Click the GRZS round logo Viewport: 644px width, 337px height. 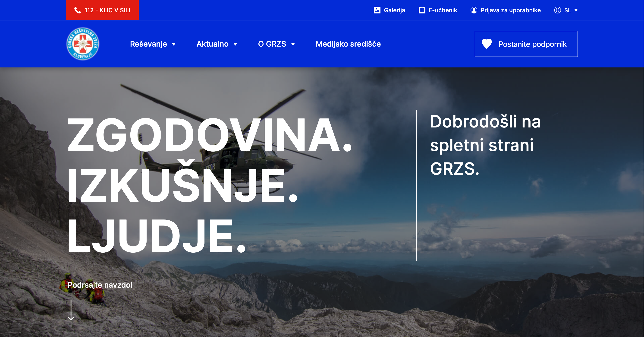pos(83,44)
